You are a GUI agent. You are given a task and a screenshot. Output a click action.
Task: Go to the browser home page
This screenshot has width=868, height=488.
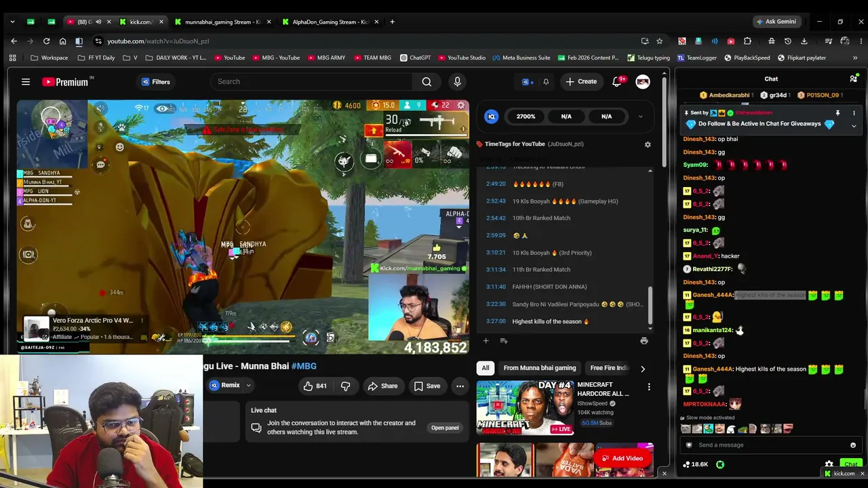point(62,41)
